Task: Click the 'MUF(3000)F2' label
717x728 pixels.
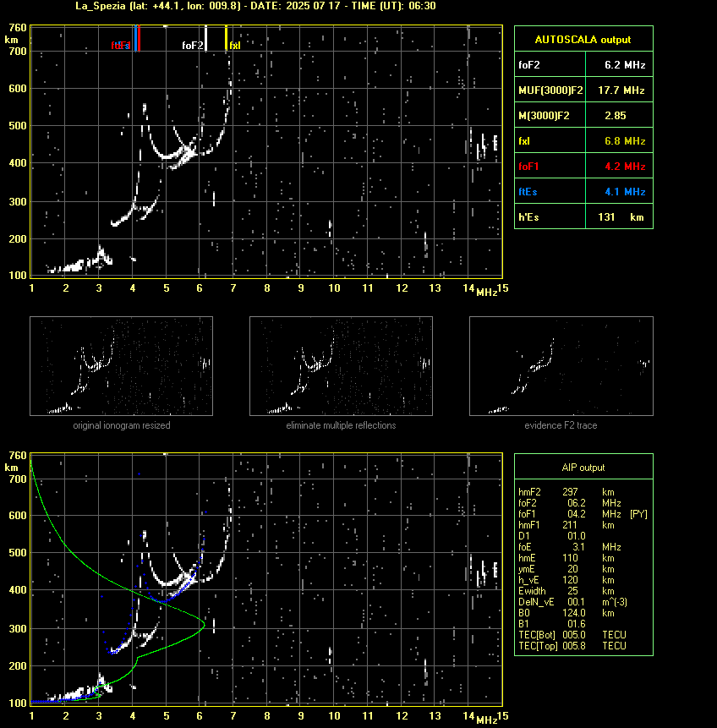Action: coord(550,90)
